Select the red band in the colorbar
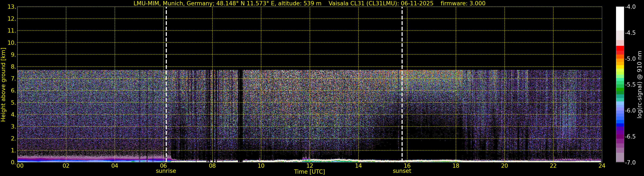This screenshot has width=644, height=176. tap(620, 50)
